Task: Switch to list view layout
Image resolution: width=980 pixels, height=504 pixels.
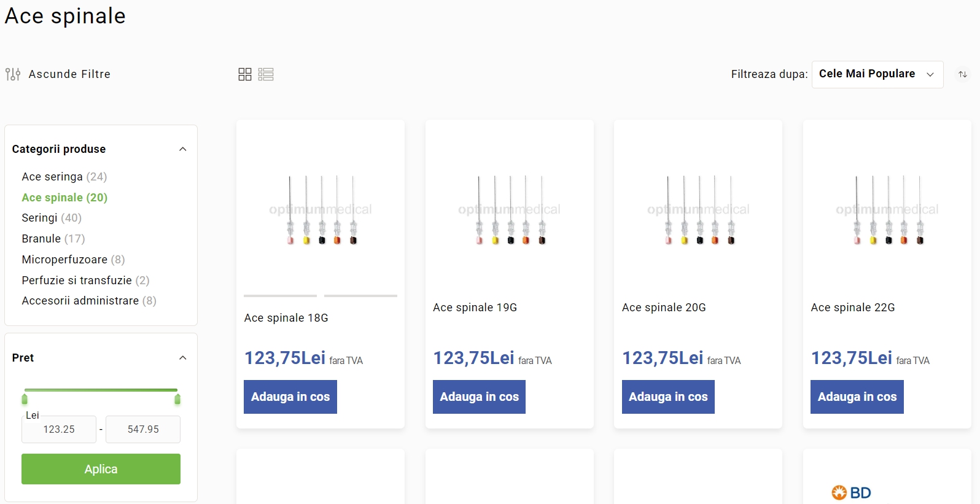Action: pos(266,74)
